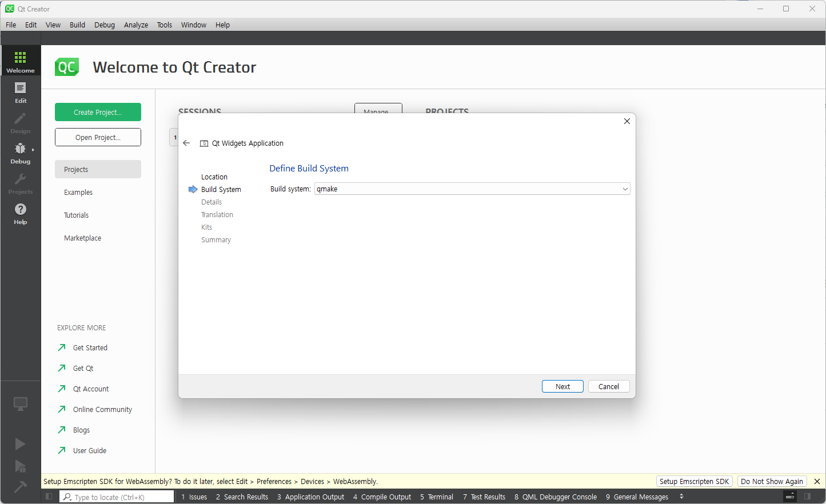Switch to Welcome mode in sidebar
Screen dimensions: 826x504
point(21,61)
